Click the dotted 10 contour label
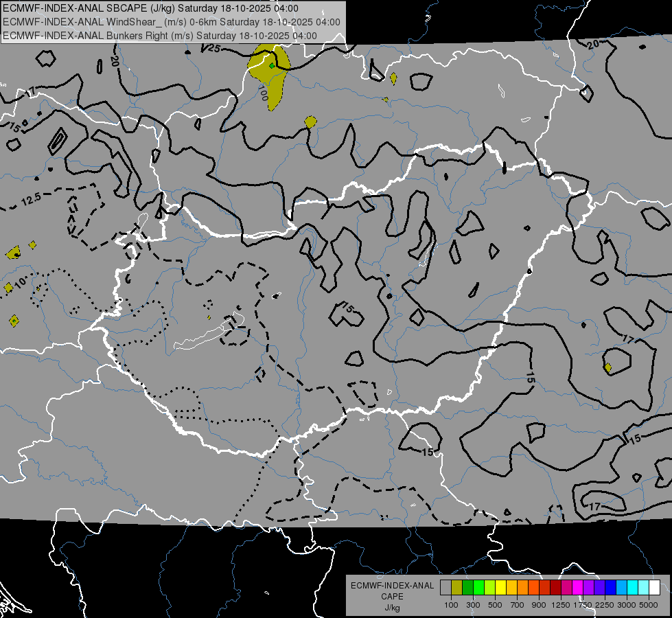Image resolution: width=672 pixels, height=618 pixels. pos(21,282)
